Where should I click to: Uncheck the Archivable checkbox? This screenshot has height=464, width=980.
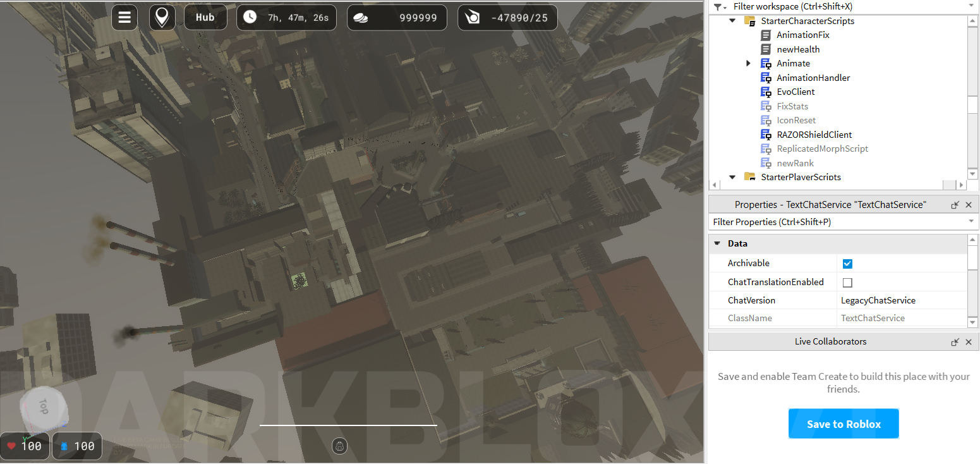coord(847,264)
